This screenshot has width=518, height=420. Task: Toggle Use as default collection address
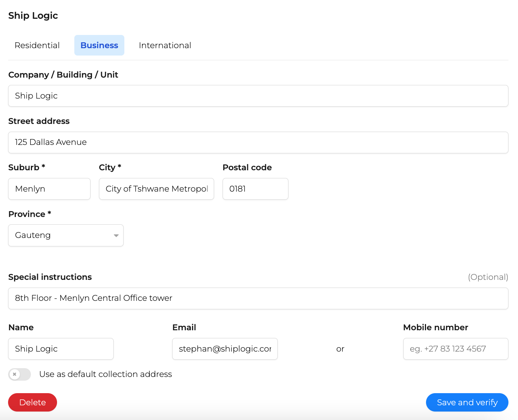point(19,374)
